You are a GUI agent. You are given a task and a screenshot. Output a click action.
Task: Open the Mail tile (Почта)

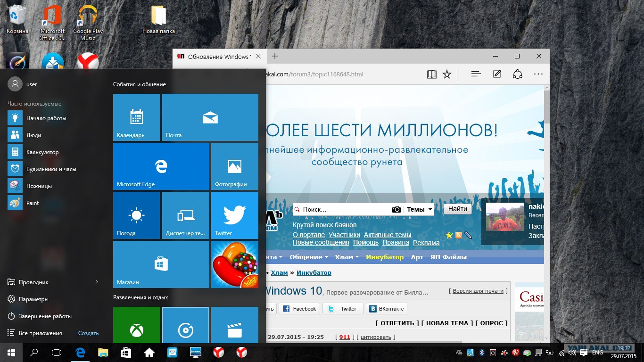(x=210, y=117)
